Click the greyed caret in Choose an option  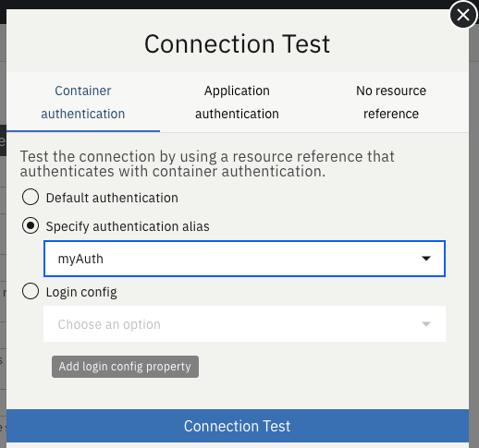click(x=426, y=324)
